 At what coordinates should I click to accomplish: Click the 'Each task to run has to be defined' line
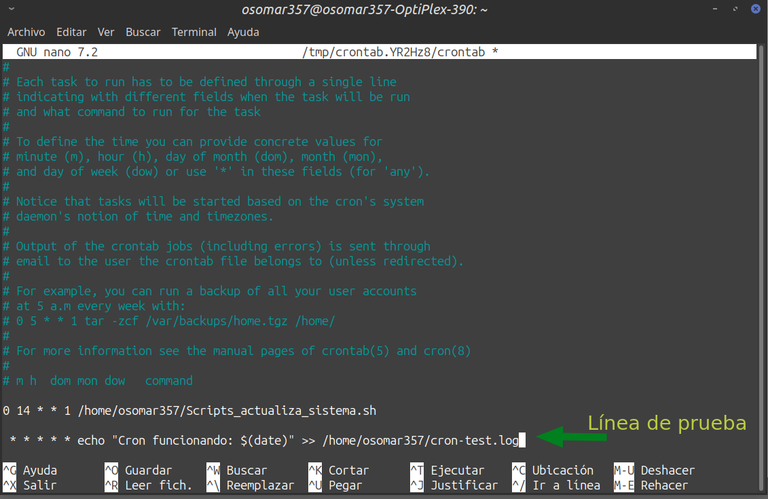pos(200,82)
